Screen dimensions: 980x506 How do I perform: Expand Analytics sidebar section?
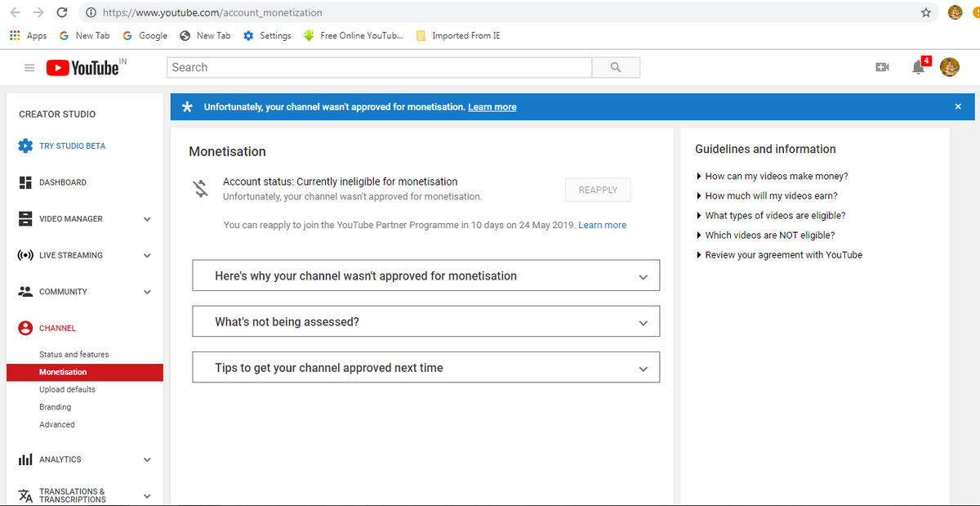click(x=147, y=459)
